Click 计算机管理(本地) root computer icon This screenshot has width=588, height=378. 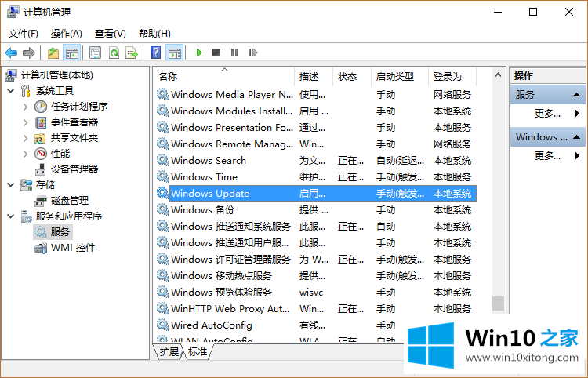tap(11, 75)
